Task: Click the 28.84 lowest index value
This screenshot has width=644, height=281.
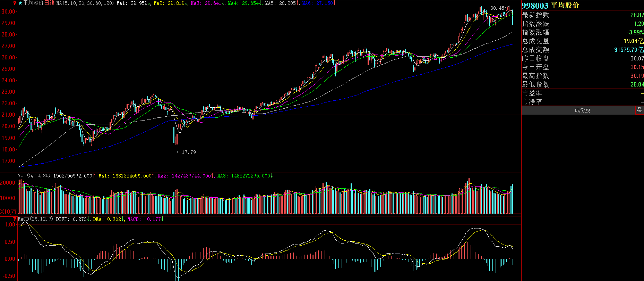Action: click(x=637, y=84)
